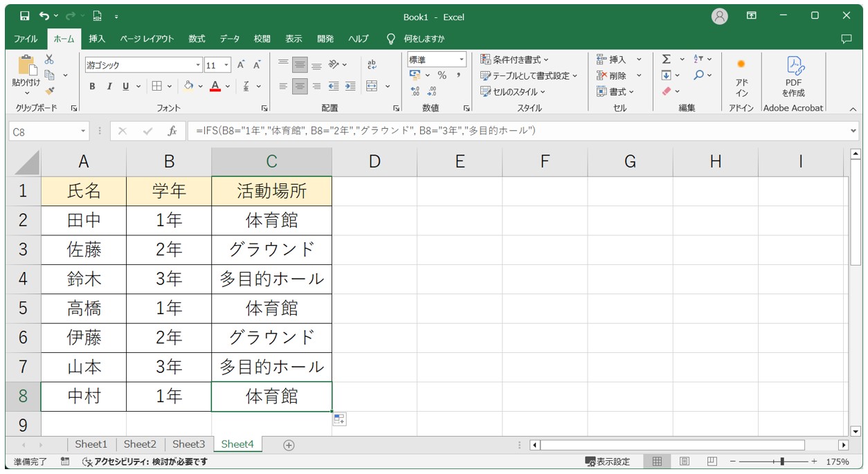Open Add-ins (アドイン) button
This screenshot has width=868, height=474.
pyautogui.click(x=741, y=77)
